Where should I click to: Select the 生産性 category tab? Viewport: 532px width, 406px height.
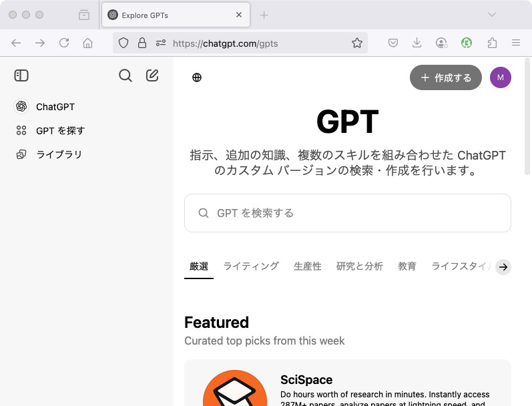[308, 266]
